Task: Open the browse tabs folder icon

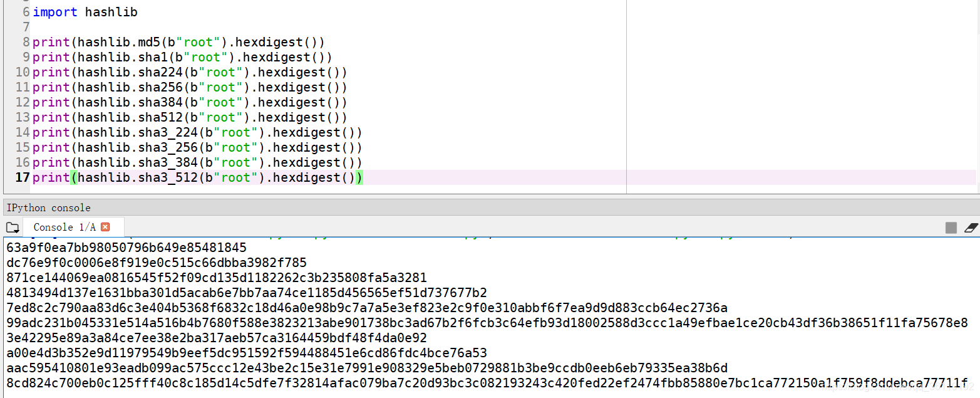Action: pos(13,228)
